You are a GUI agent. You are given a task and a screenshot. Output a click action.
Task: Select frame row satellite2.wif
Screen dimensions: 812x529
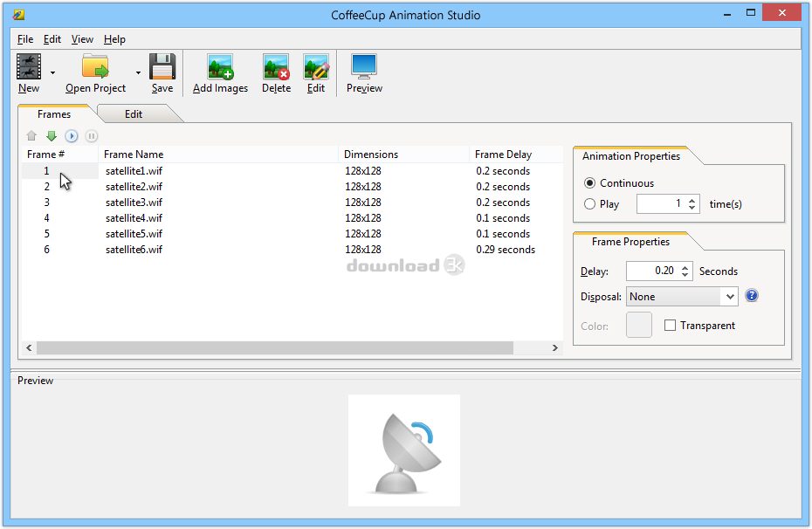tap(292, 186)
